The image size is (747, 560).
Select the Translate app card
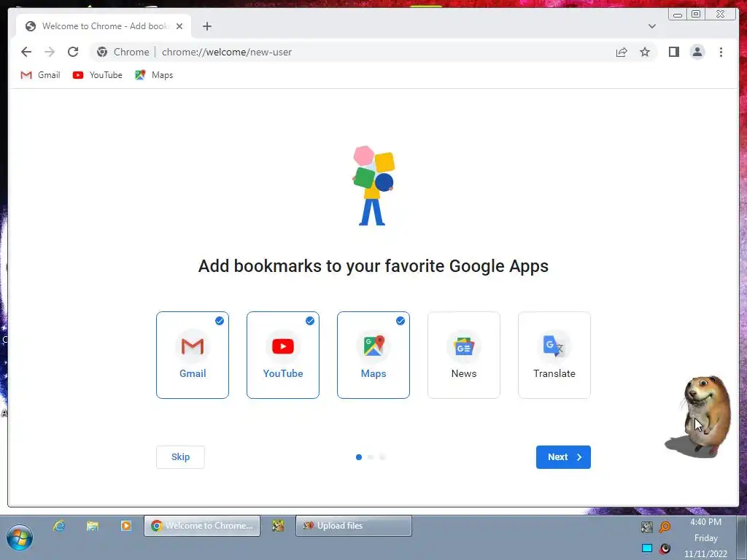click(554, 355)
